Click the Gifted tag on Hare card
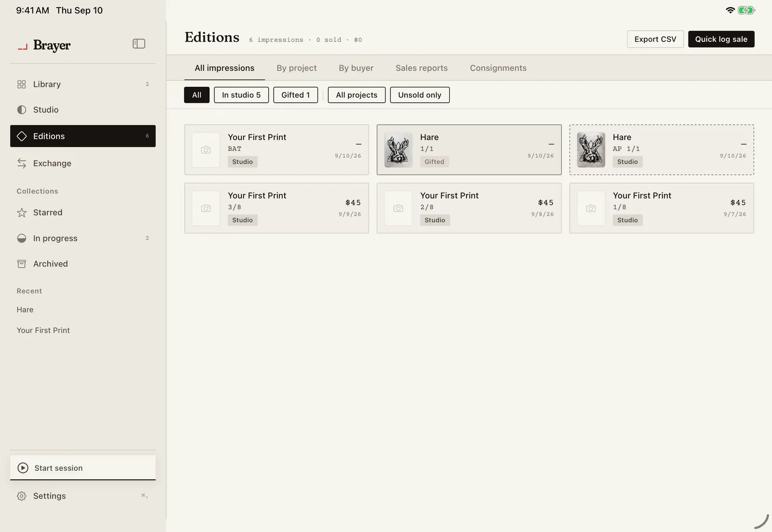 pos(434,162)
